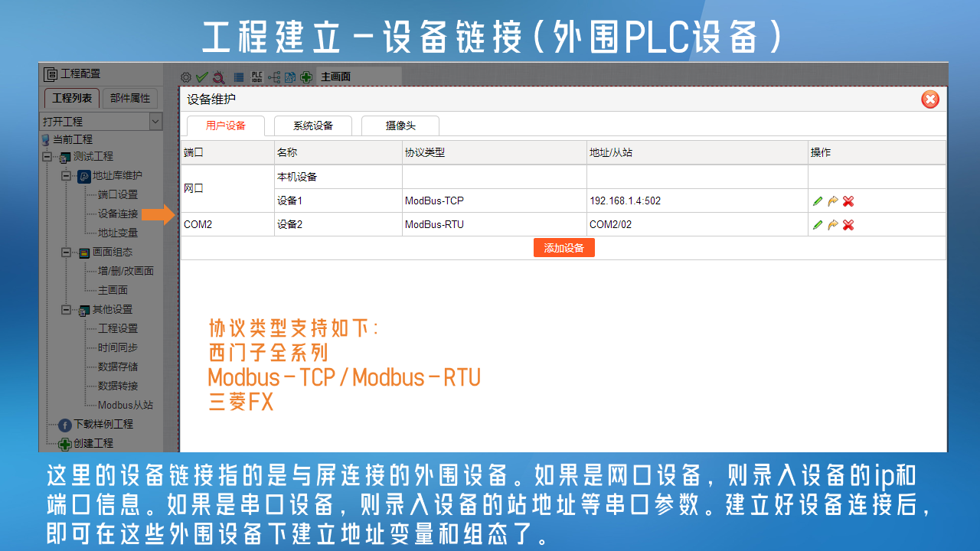Open the 打开工程 dropdown
The height and width of the screenshot is (551, 980).
coord(155,122)
